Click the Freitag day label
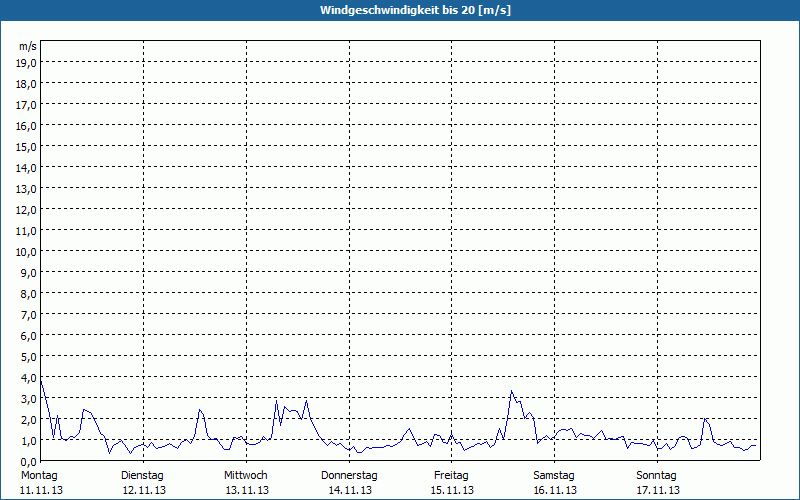Image resolution: width=800 pixels, height=500 pixels. pyautogui.click(x=452, y=476)
